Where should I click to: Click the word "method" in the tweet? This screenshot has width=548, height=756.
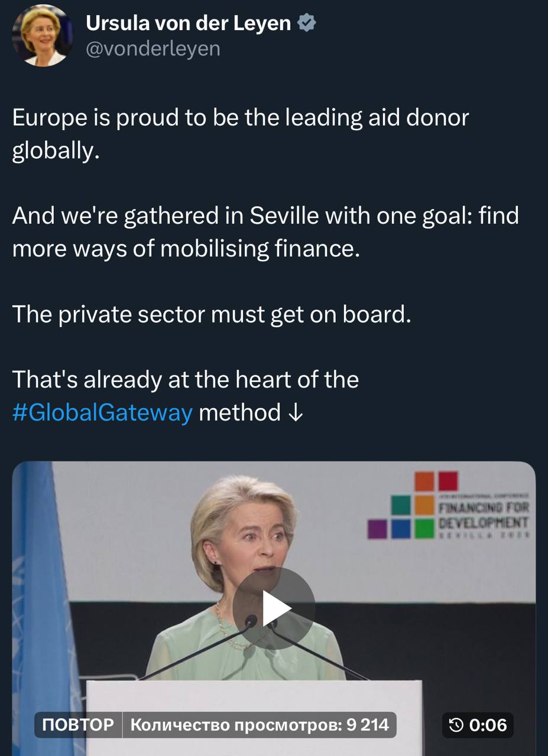[x=239, y=412]
